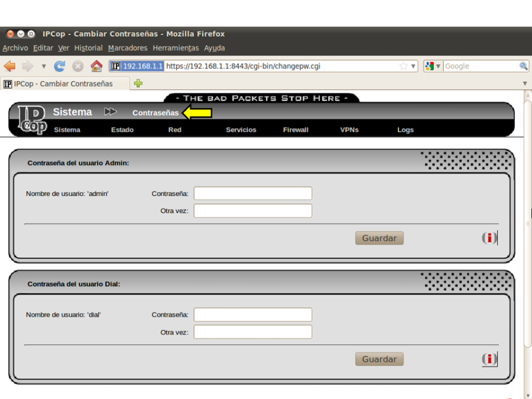This screenshot has height=399, width=532.
Task: Focus the admin Contraseña field
Action: (x=252, y=193)
